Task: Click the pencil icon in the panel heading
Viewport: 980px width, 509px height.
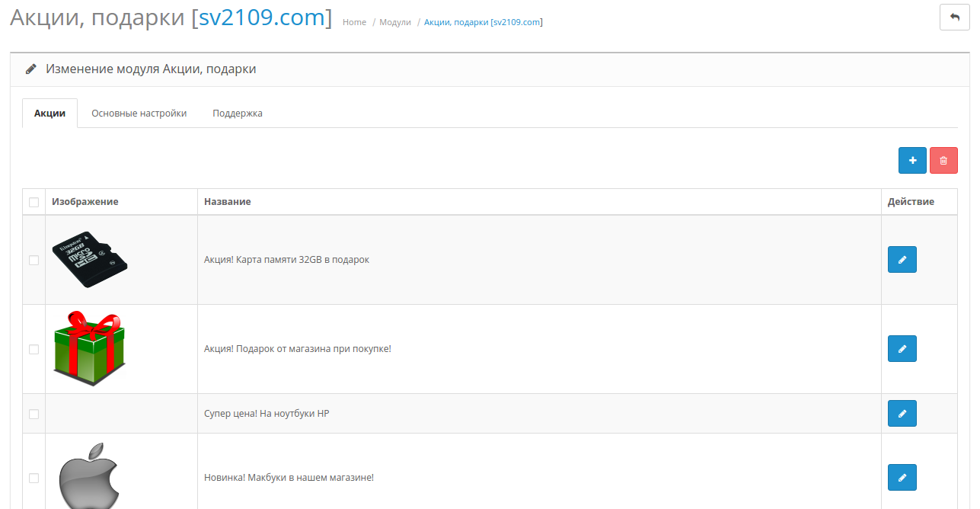Action: click(x=30, y=69)
